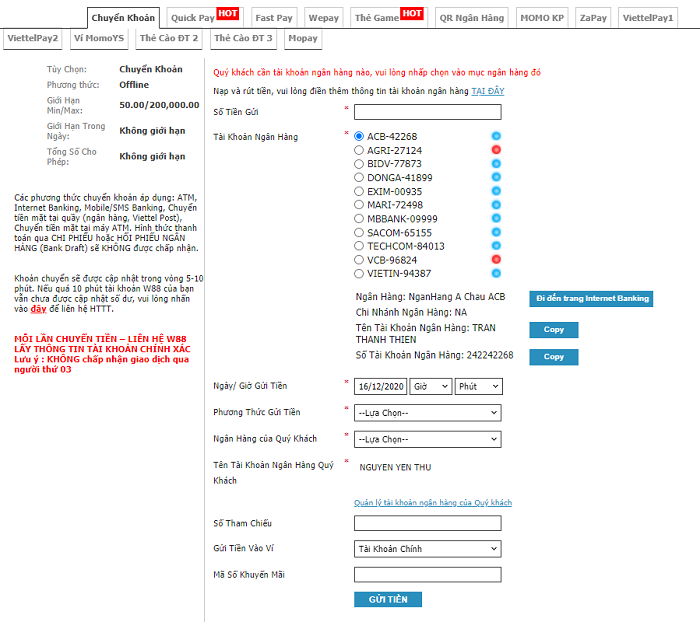700x622 pixels.
Task: Click the blue status icon beside ACB-42268
Action: (496, 136)
